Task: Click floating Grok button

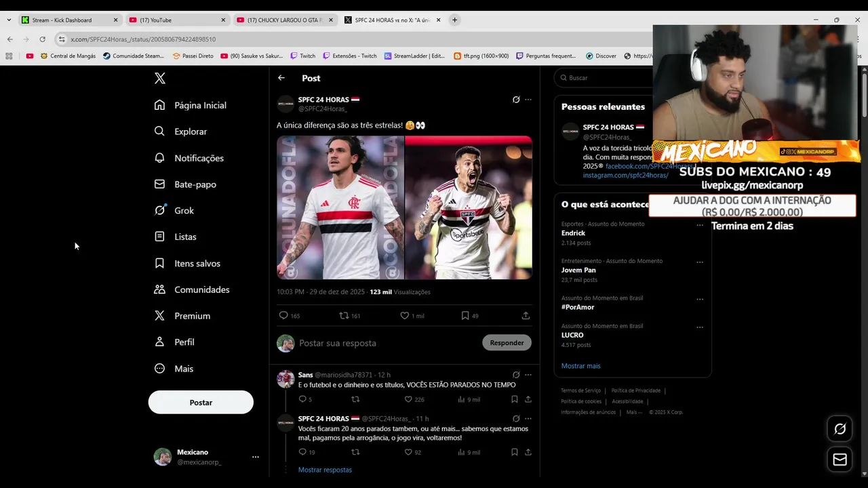Action: pos(840,429)
